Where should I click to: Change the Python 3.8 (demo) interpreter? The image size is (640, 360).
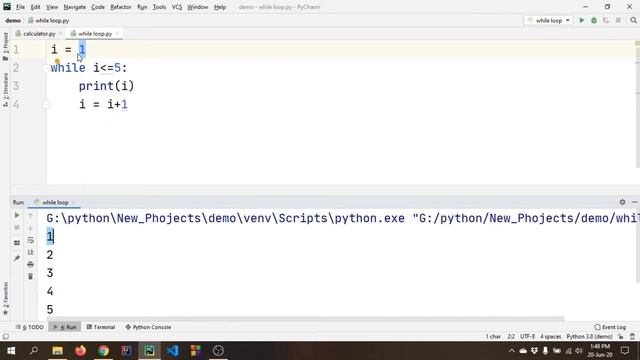[589, 337]
